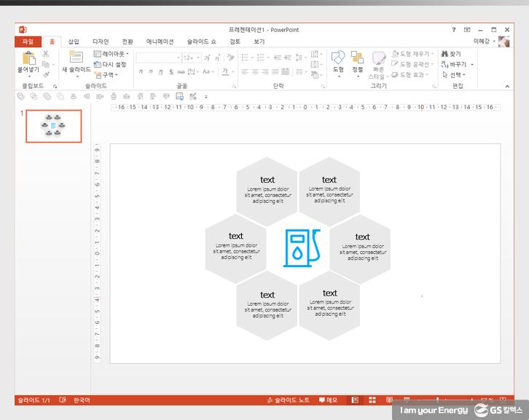Open the Shapes (도형) gallery
529x420 pixels.
[338, 58]
